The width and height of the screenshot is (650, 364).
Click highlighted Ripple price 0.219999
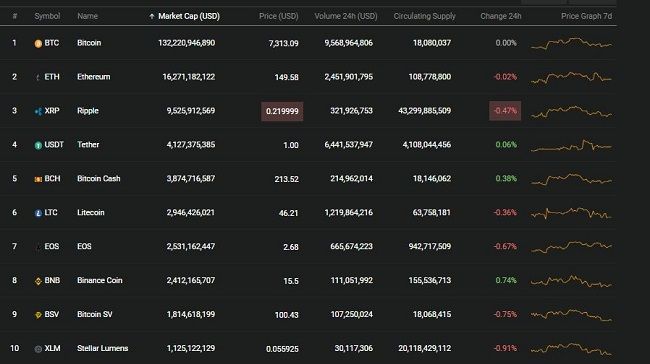pyautogui.click(x=282, y=112)
